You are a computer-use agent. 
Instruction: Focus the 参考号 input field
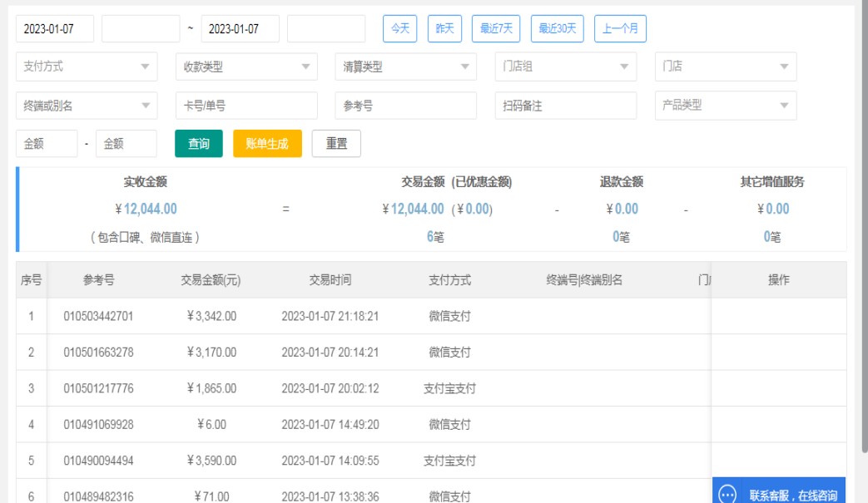406,106
